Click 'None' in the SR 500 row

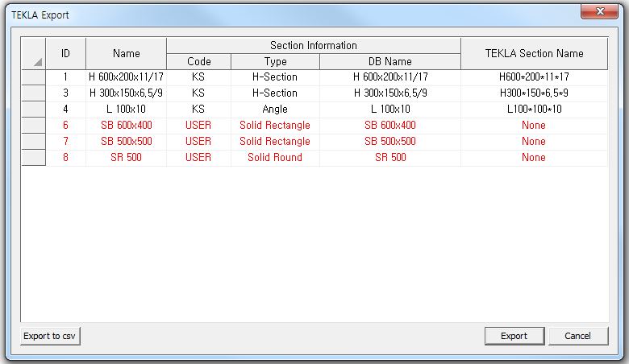click(535, 157)
